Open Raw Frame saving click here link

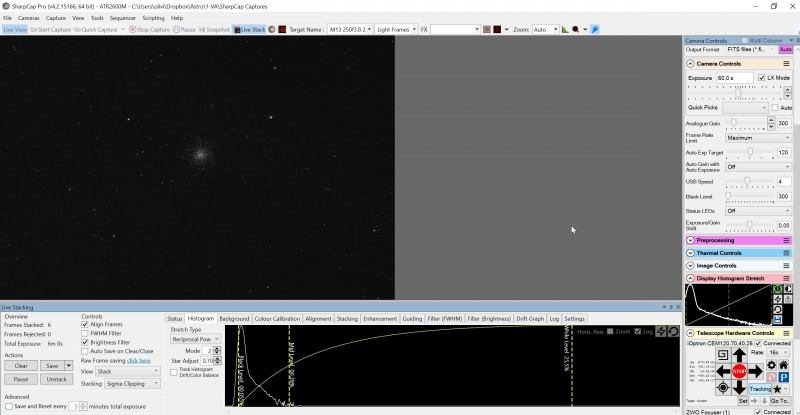(138, 360)
